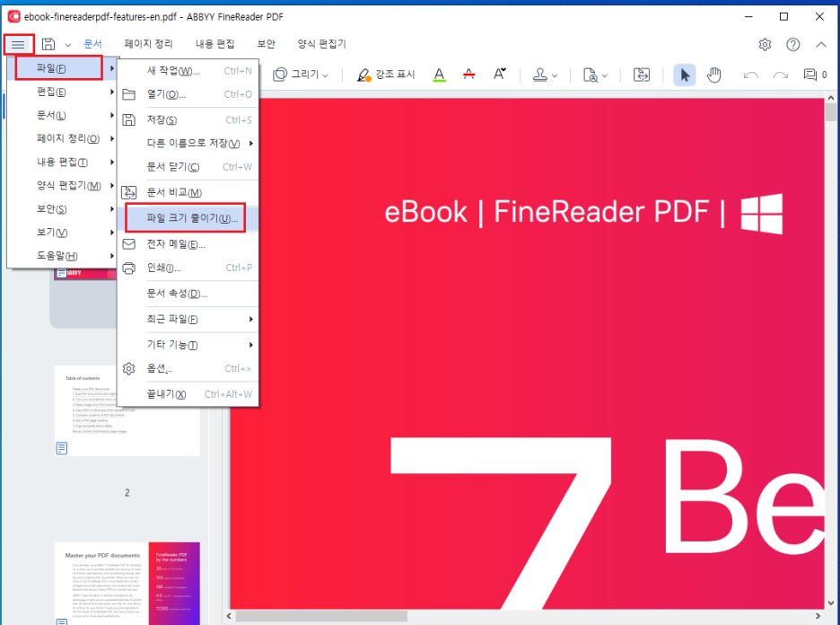Open the 양식 편집기 submenu in main menu

coord(62,186)
